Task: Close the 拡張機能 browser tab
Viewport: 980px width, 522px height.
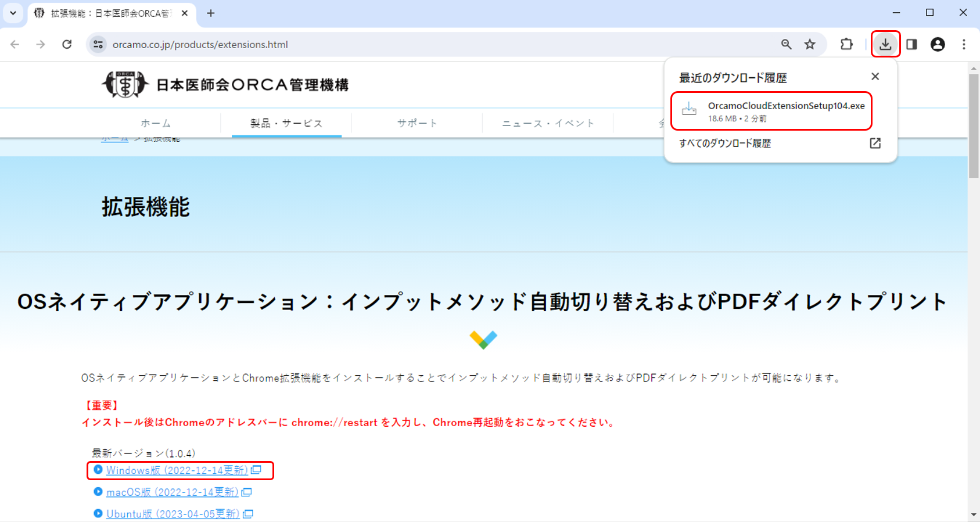Action: coord(185,13)
